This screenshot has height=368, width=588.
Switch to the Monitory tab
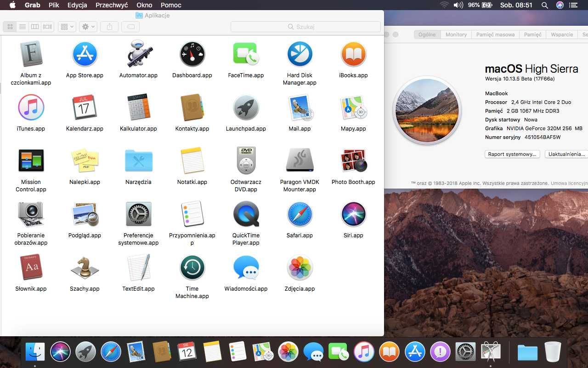[x=456, y=34]
